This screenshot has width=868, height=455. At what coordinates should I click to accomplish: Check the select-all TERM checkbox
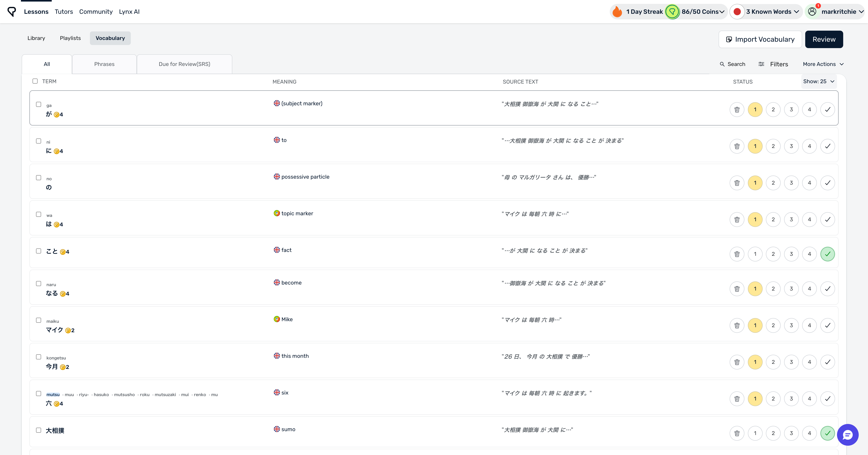coord(35,81)
